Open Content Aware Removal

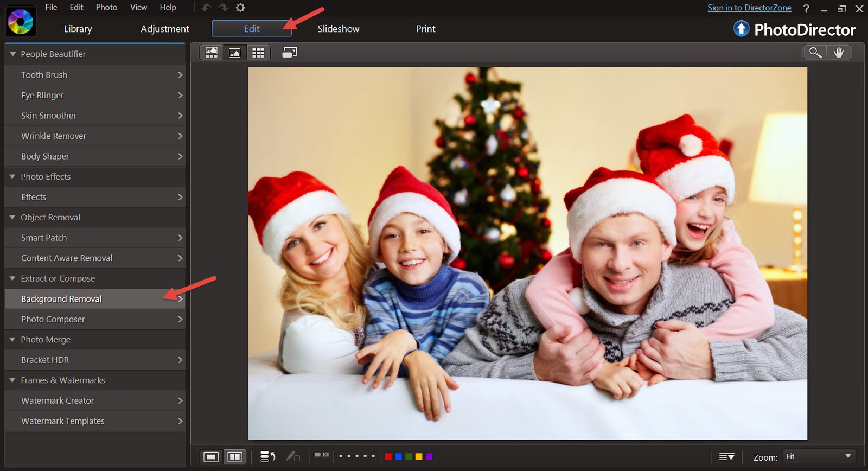95,258
